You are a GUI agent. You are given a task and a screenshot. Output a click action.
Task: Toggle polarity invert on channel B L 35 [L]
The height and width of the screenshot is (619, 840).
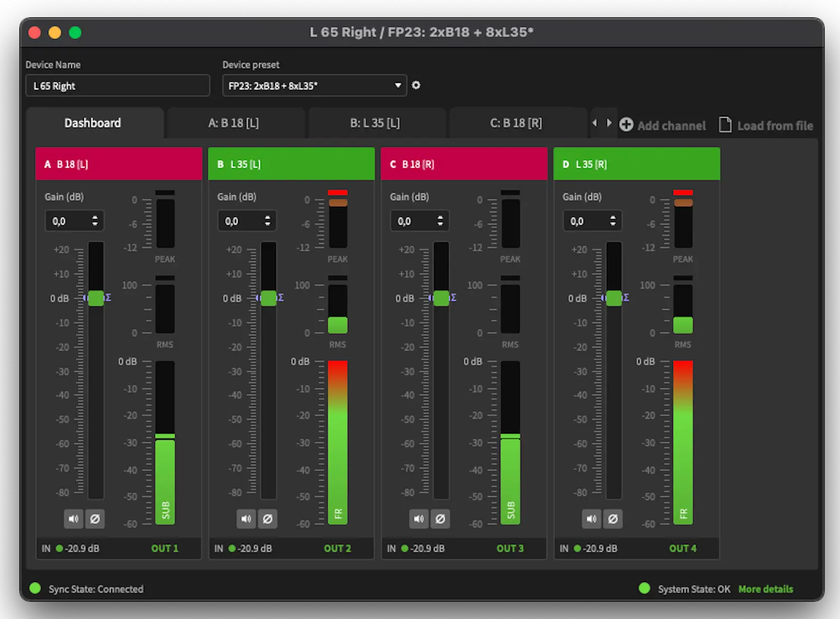pyautogui.click(x=268, y=519)
